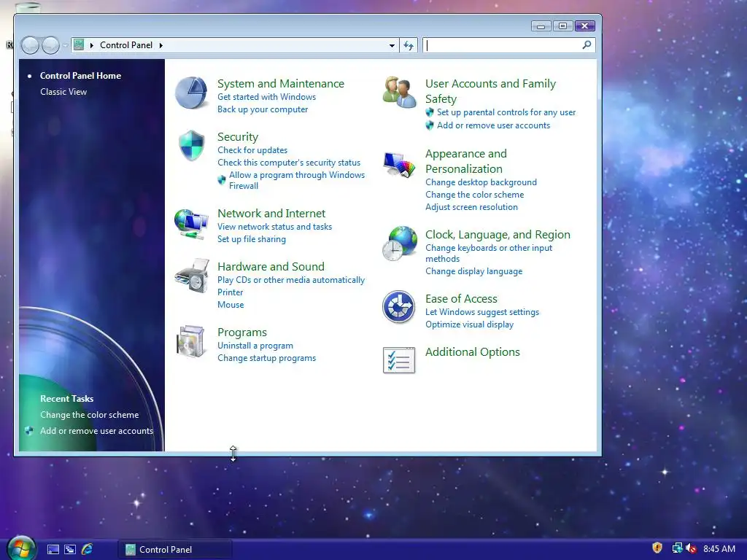Click Check this computer's security status
Image resolution: width=747 pixels, height=560 pixels.
pos(289,163)
